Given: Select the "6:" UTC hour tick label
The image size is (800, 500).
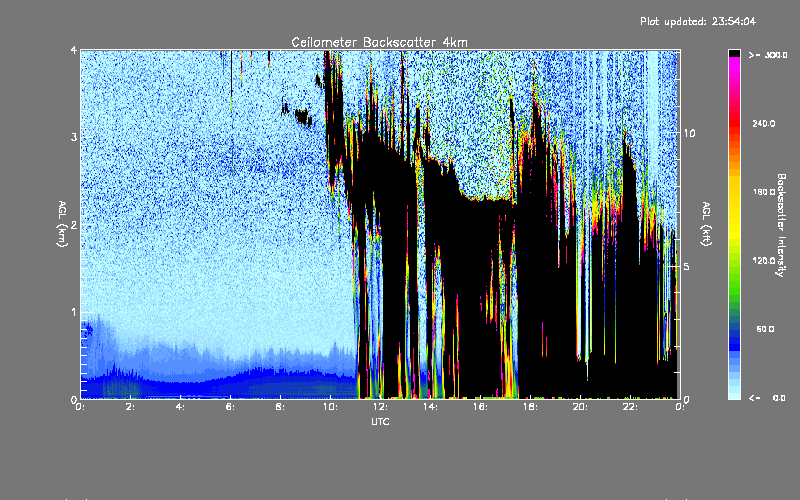Looking at the screenshot, I should coord(230,407).
